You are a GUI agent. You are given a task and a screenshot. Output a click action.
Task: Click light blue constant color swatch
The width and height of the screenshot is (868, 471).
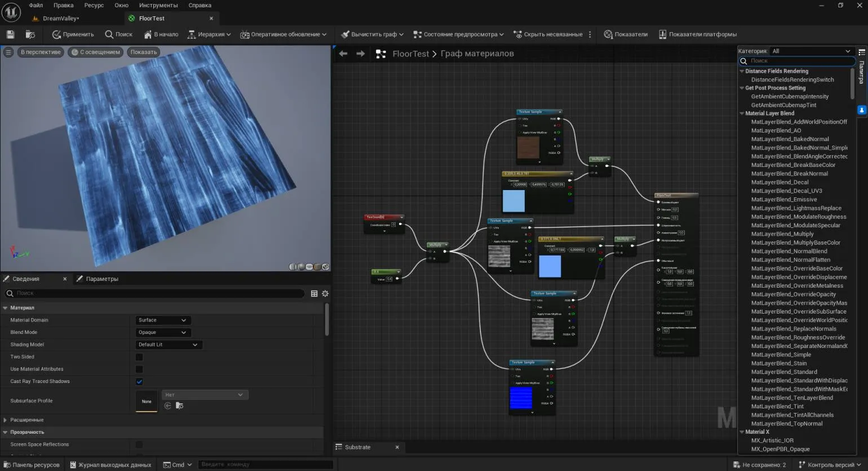click(x=513, y=201)
